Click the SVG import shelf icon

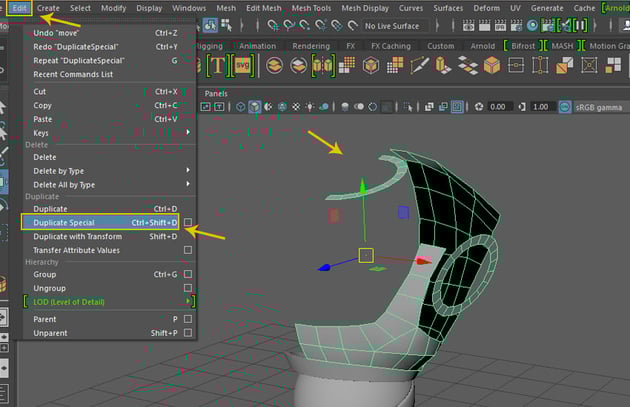(242, 66)
